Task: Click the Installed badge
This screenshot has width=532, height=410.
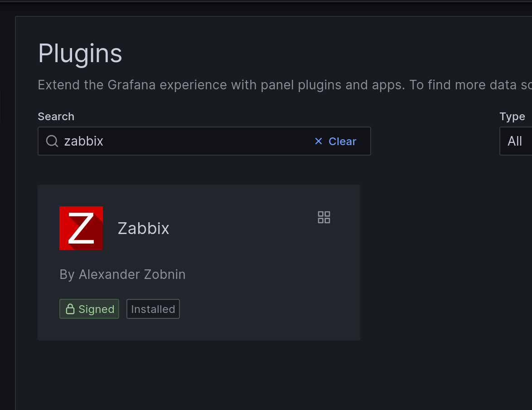Action: pos(153,309)
